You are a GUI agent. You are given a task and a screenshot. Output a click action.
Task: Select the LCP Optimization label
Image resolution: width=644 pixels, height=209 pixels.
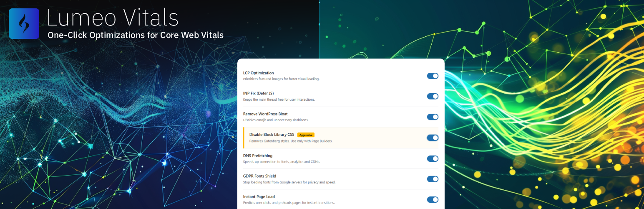(x=259, y=73)
